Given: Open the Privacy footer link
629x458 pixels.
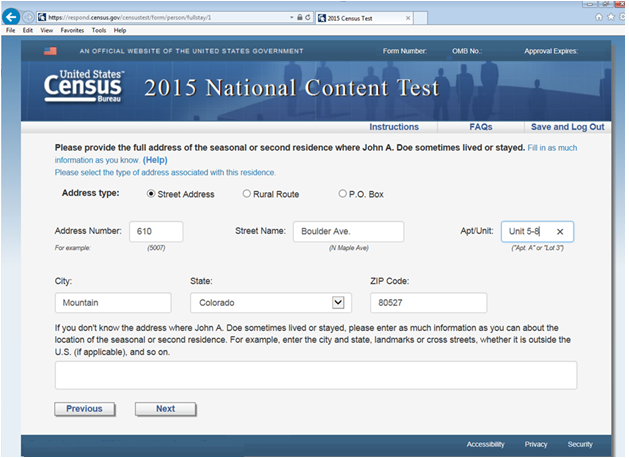Looking at the screenshot, I should (536, 444).
